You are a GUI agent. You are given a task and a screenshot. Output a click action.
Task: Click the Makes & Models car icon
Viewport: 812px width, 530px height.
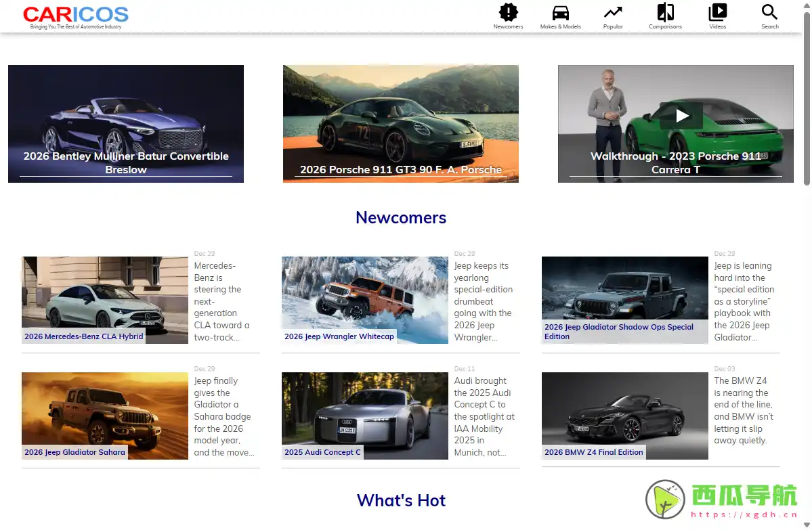(560, 13)
